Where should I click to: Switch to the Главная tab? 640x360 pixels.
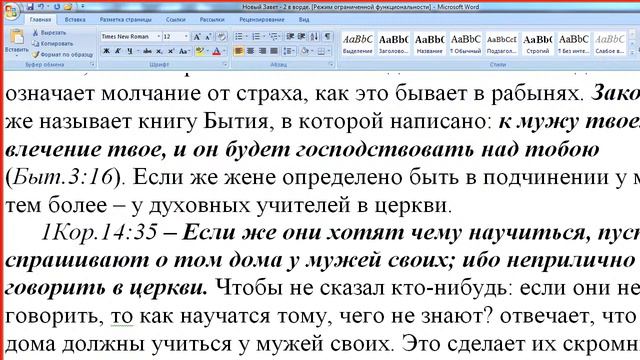coord(40,20)
